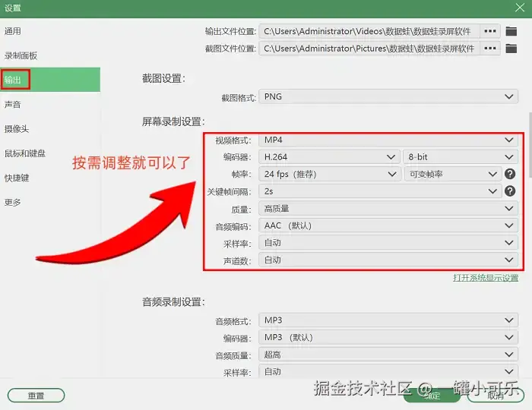The width and height of the screenshot is (532, 410).
Task: Open the 音频质量 超高 dropdown
Action: [x=388, y=355]
